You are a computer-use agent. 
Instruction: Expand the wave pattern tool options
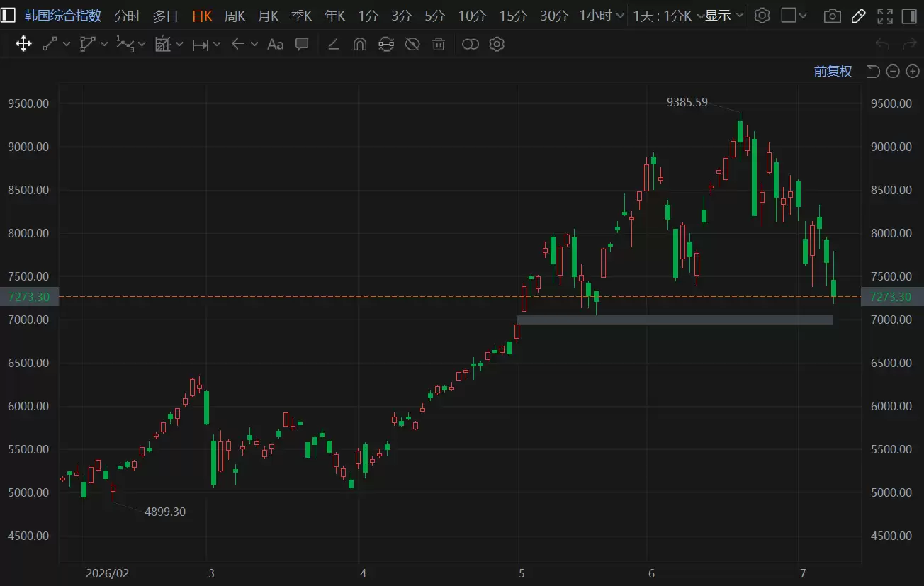click(142, 45)
